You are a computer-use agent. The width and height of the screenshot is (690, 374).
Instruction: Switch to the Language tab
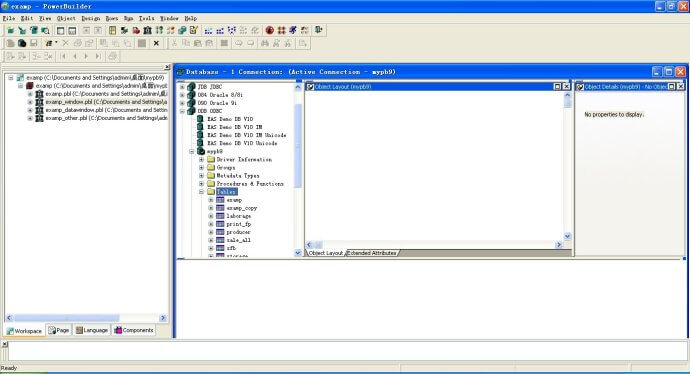(x=92, y=330)
